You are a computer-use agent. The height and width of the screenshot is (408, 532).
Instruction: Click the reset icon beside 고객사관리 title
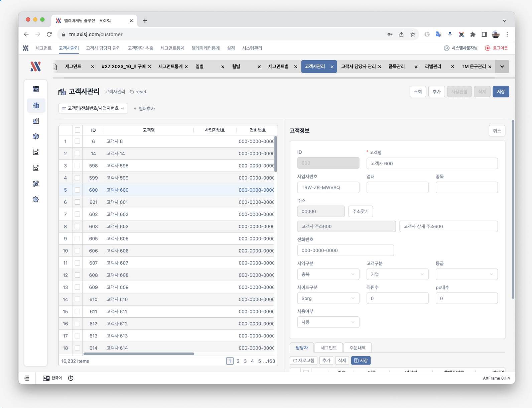click(x=132, y=92)
